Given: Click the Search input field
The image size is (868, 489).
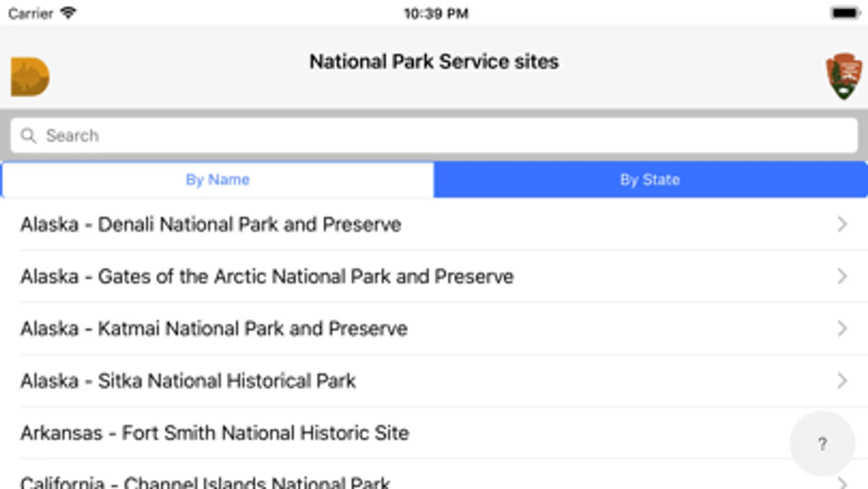Looking at the screenshot, I should pos(434,135).
